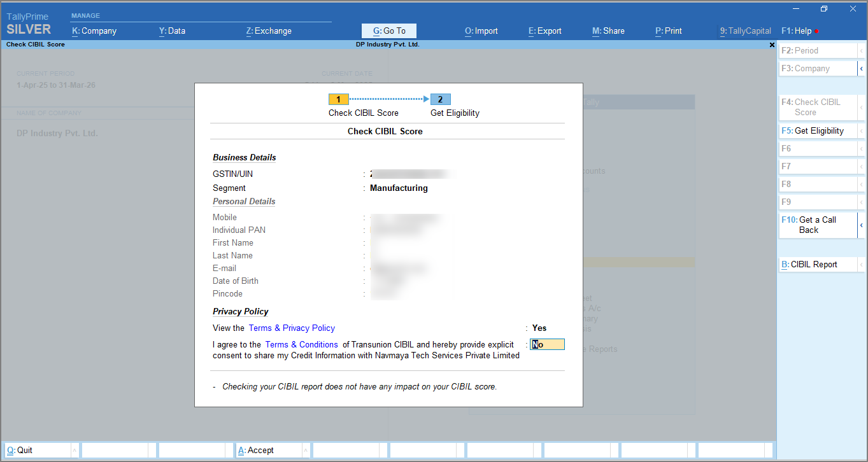Click the First Name field row
Viewport: 868px width, 462px height.
[331, 242]
